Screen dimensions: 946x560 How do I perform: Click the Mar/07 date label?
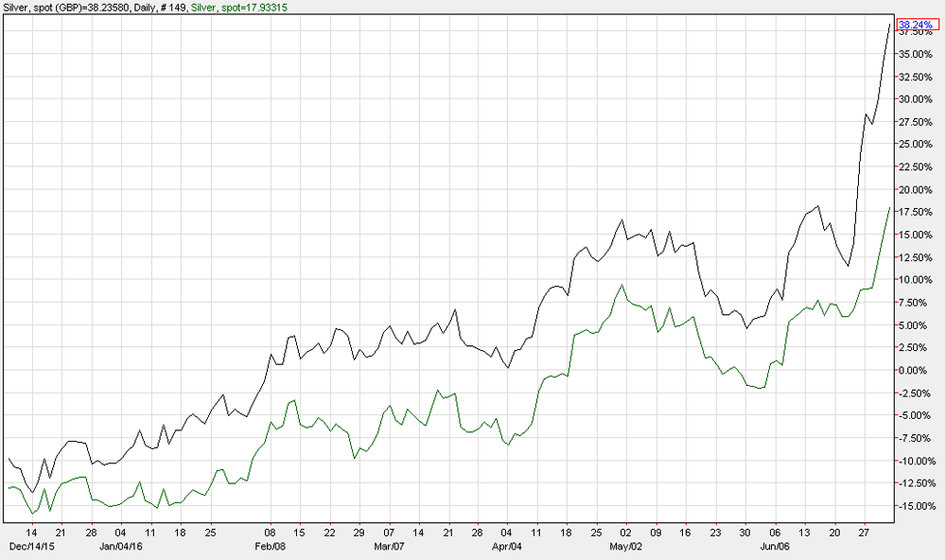389,547
